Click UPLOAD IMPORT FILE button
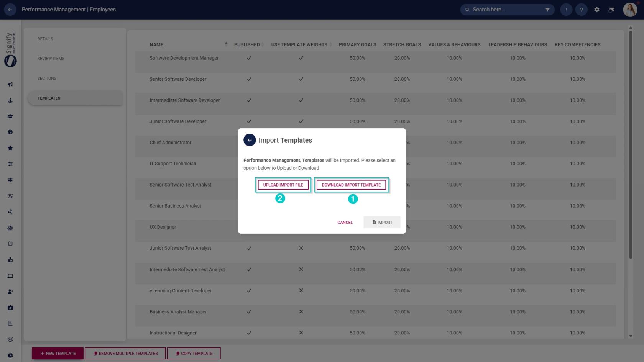This screenshot has height=362, width=644. [x=283, y=185]
